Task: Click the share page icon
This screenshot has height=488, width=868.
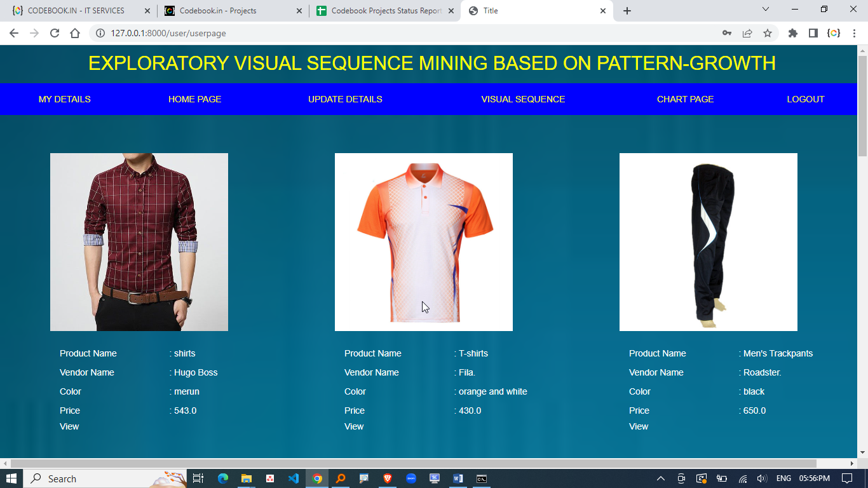Action: pyautogui.click(x=747, y=33)
